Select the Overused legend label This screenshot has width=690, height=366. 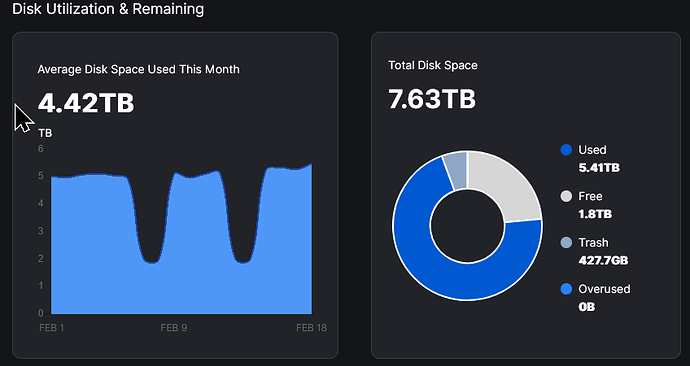[604, 289]
